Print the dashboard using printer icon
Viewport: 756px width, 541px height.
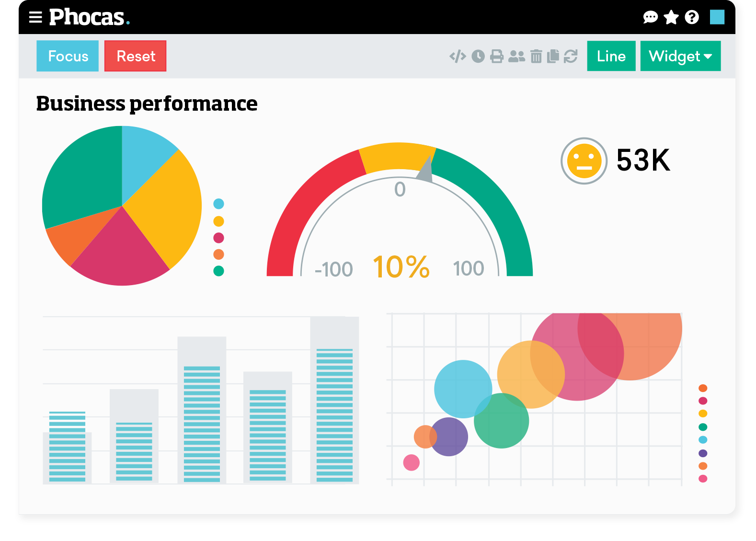click(x=497, y=57)
